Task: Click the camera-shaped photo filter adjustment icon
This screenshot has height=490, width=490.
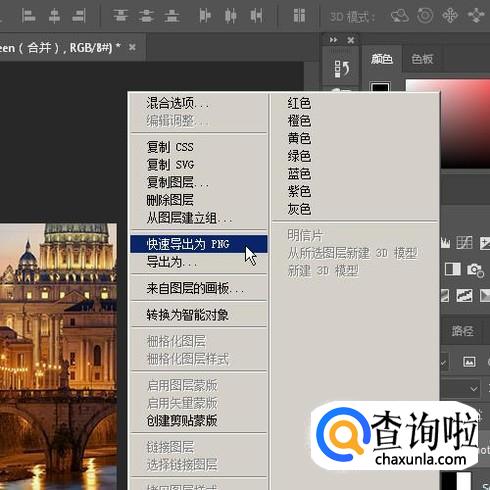Action: coord(476,270)
